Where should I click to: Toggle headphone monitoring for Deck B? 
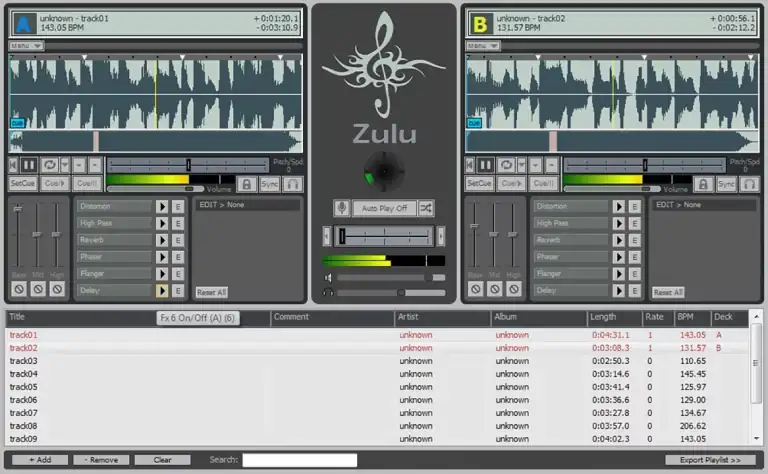(x=749, y=184)
